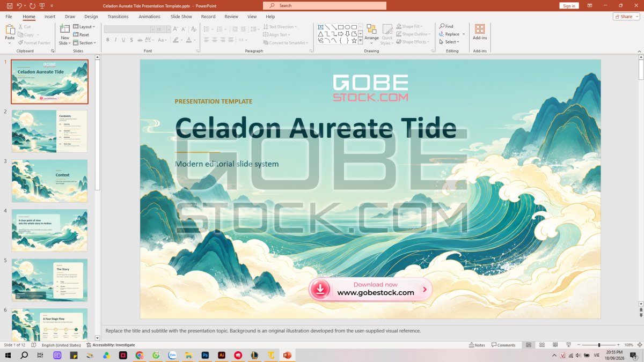The height and width of the screenshot is (362, 644).
Task: Switch to Reading View in status bar
Action: pos(554,345)
